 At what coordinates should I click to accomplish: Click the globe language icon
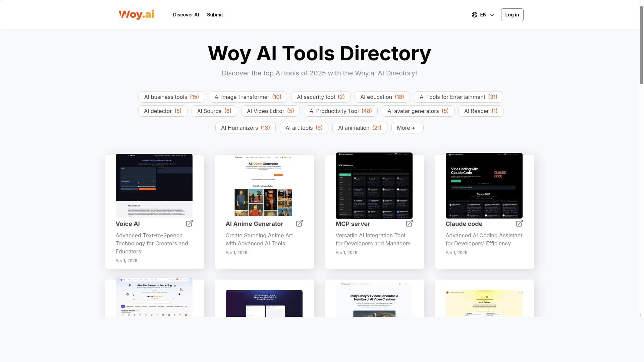[x=475, y=15]
